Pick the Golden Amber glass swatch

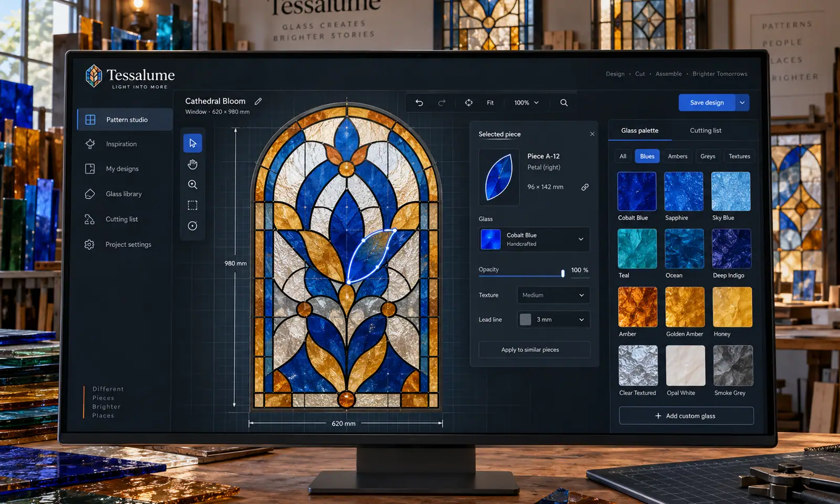(685, 307)
